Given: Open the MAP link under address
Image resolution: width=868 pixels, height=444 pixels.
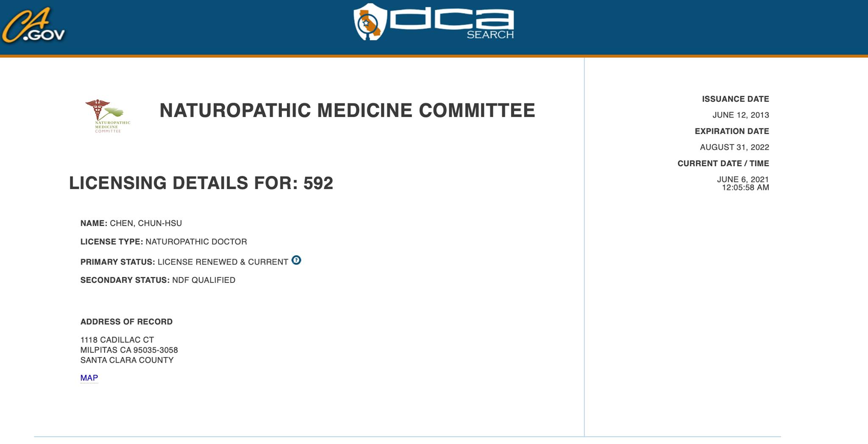Looking at the screenshot, I should (x=89, y=378).
